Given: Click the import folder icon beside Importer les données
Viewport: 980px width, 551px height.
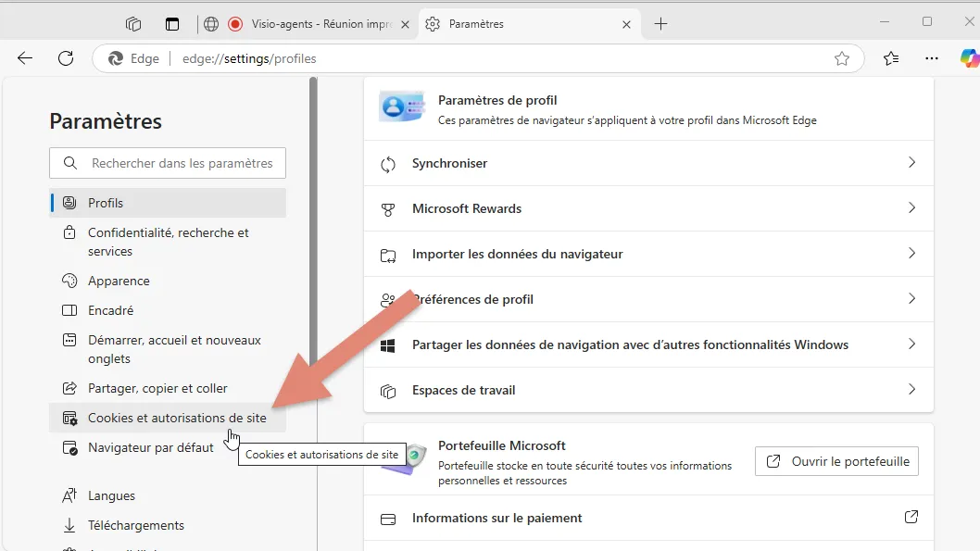Looking at the screenshot, I should point(388,256).
